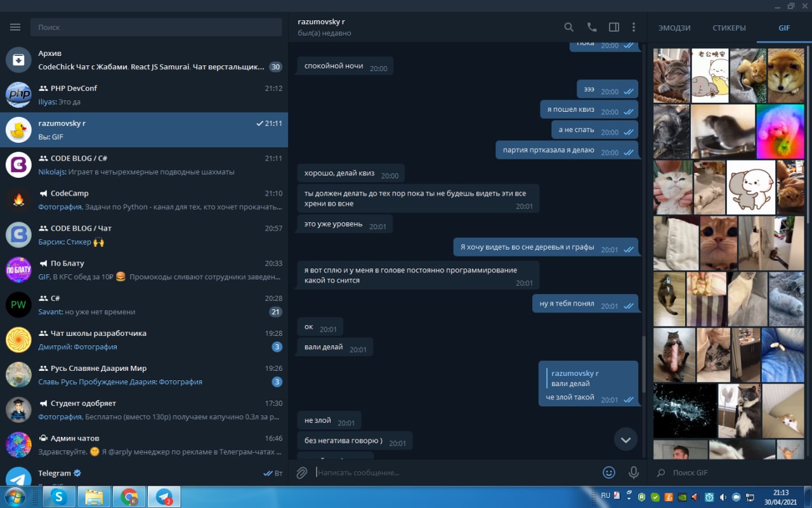812x508 pixels.
Task: Open the Архив archived chats folder
Action: coord(144,60)
